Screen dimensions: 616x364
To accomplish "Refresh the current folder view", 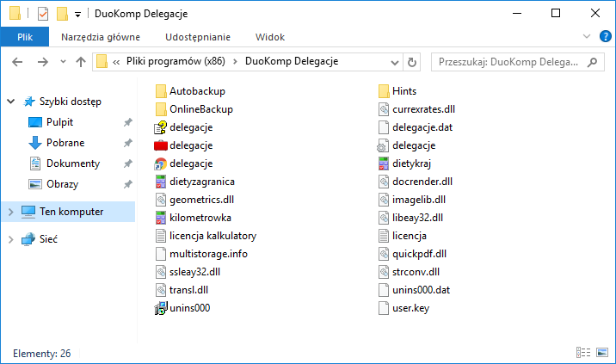I will (x=412, y=62).
